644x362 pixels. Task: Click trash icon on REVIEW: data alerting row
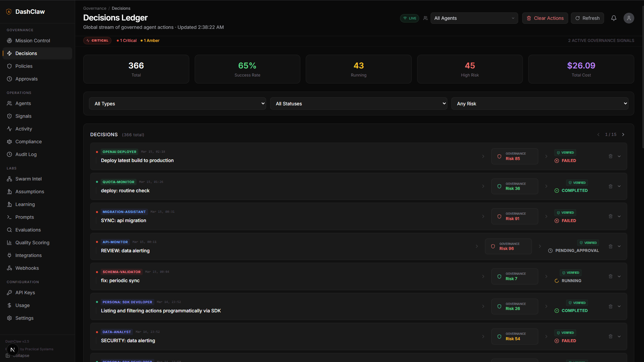tap(610, 247)
